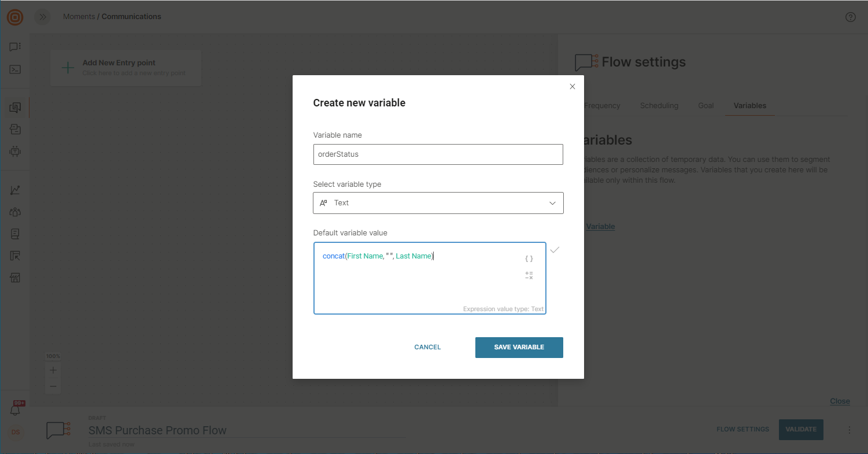Click the Variable name input field
Viewport: 868px width, 454px height.
438,154
